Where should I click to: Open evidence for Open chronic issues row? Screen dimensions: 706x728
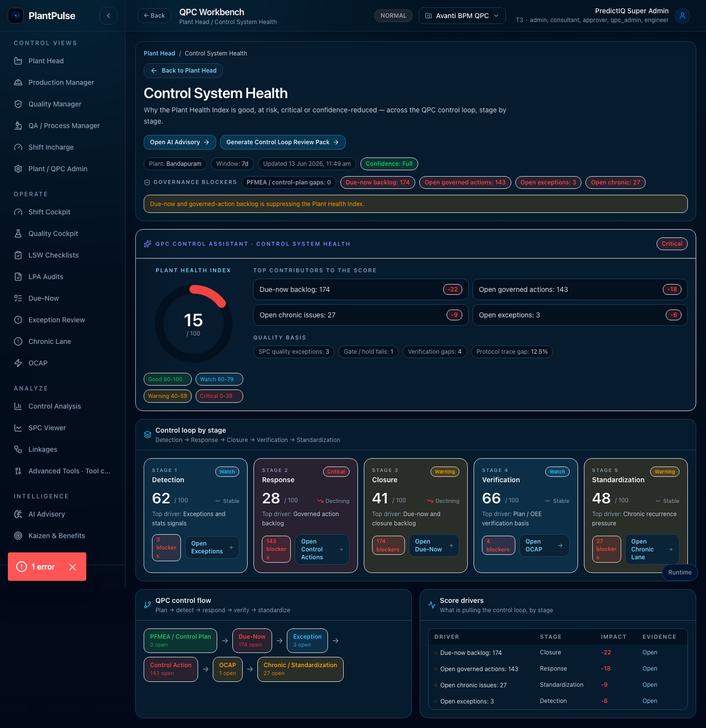650,685
